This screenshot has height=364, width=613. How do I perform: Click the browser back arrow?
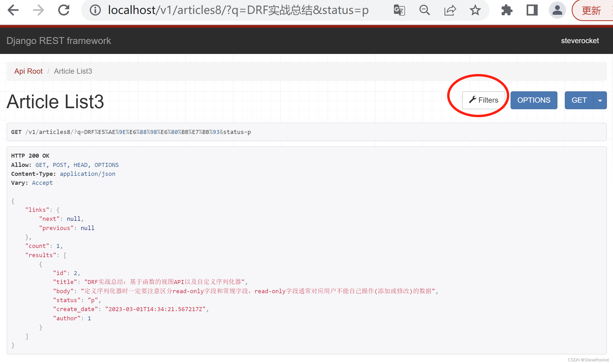coord(13,10)
